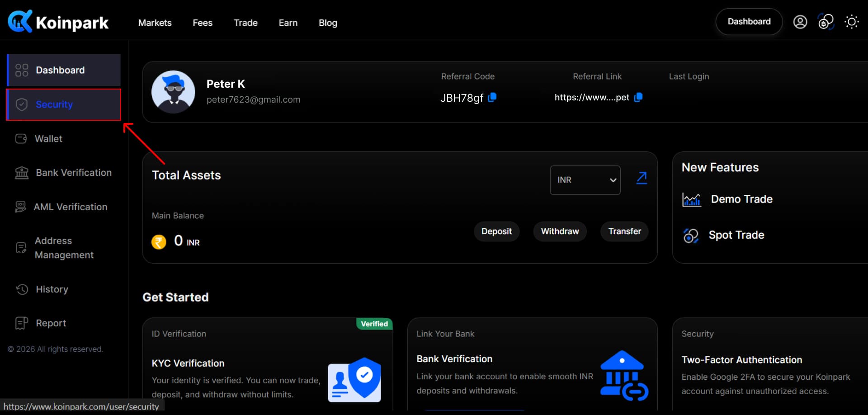
Task: Click the Deposit button
Action: (x=496, y=231)
